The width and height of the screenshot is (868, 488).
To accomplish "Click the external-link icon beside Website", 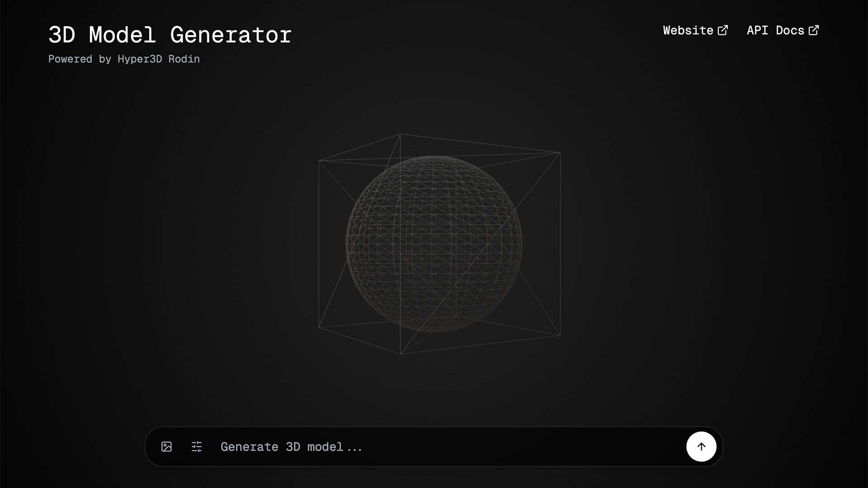I will pyautogui.click(x=723, y=30).
